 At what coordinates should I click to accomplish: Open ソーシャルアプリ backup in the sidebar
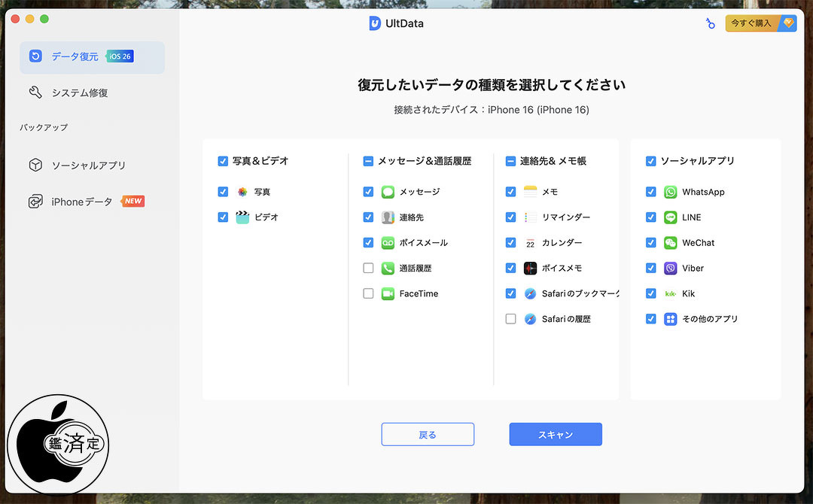pyautogui.click(x=93, y=165)
